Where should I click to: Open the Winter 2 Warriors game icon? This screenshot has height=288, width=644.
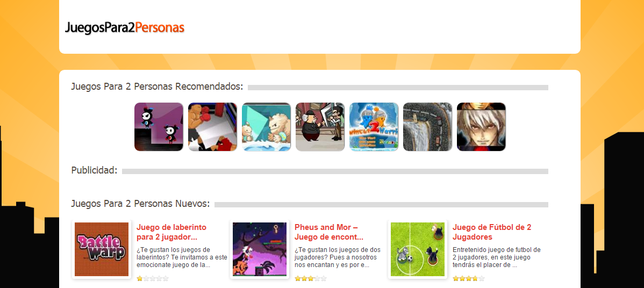pyautogui.click(x=374, y=127)
